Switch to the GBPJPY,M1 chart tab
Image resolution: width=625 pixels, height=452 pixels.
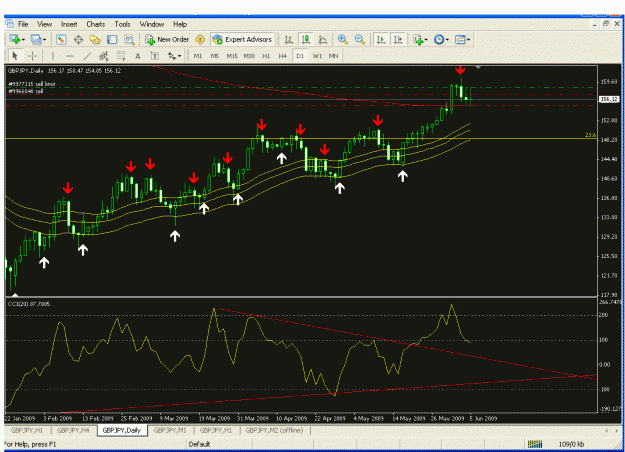click(170, 430)
